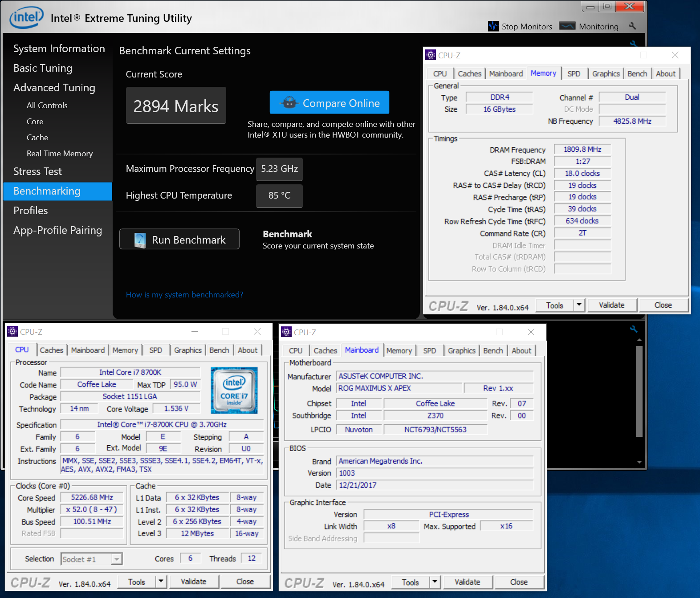The height and width of the screenshot is (598, 700).
Task: Select Benchmarking in XTU sidebar
Action: 57,191
